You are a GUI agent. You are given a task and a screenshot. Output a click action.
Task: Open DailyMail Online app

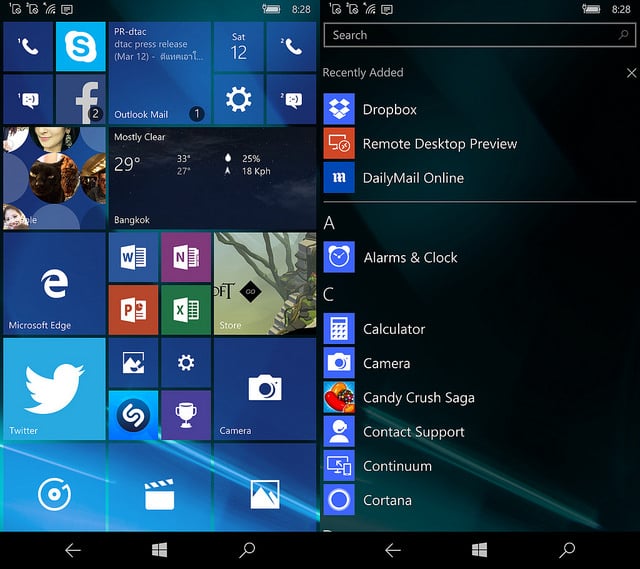[480, 178]
